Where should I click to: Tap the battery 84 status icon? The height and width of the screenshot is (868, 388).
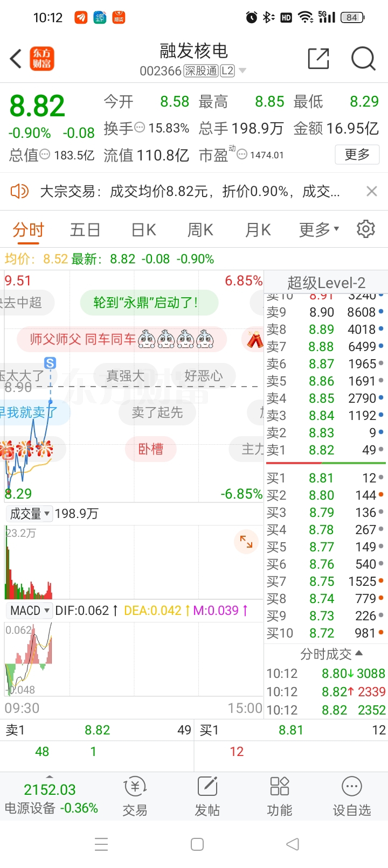click(352, 18)
